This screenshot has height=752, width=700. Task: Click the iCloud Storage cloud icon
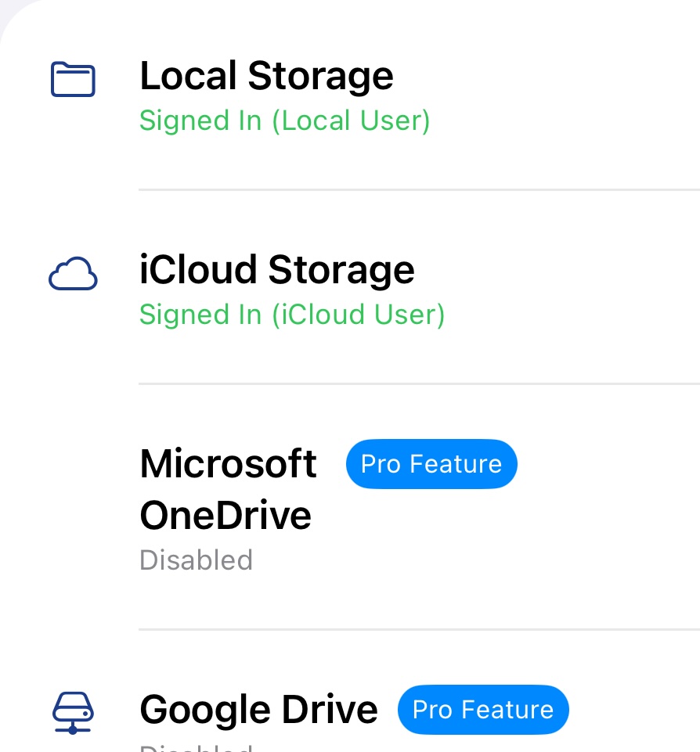coord(73,275)
